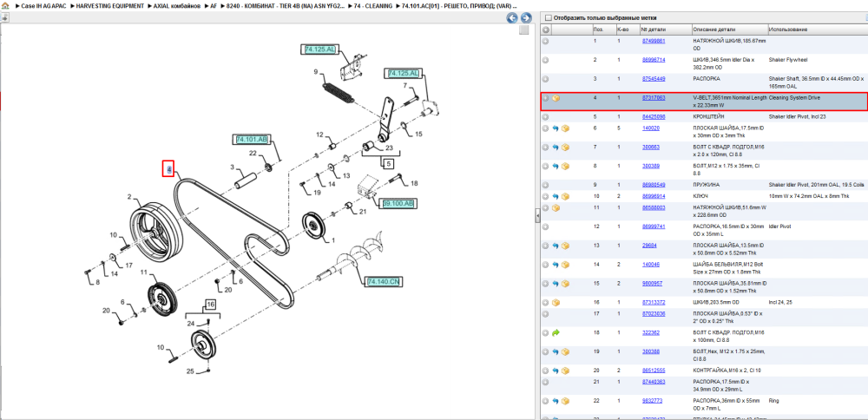Image resolution: width=868 pixels, height=420 pixels.
Task: Click blue arrow icon in row 300388
Action: tap(556, 351)
